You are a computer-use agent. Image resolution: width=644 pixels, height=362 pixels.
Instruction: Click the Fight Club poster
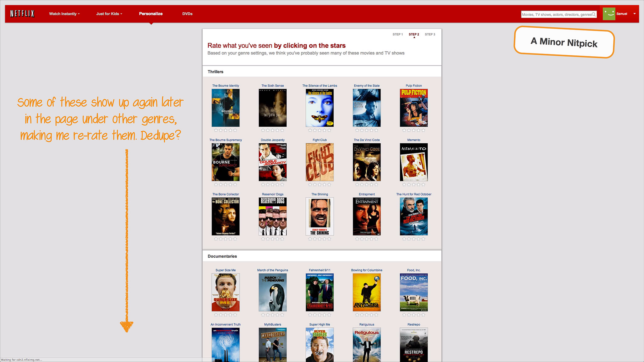point(320,162)
